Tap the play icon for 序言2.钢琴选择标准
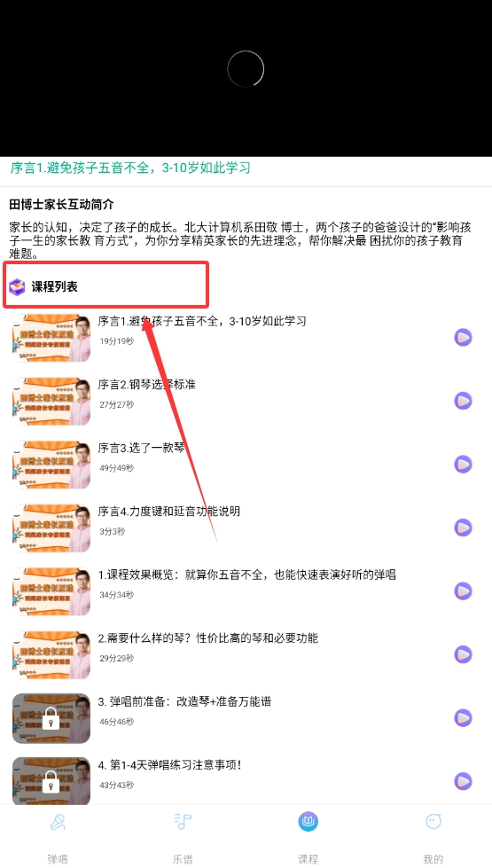This screenshot has width=492, height=868. pos(464,401)
